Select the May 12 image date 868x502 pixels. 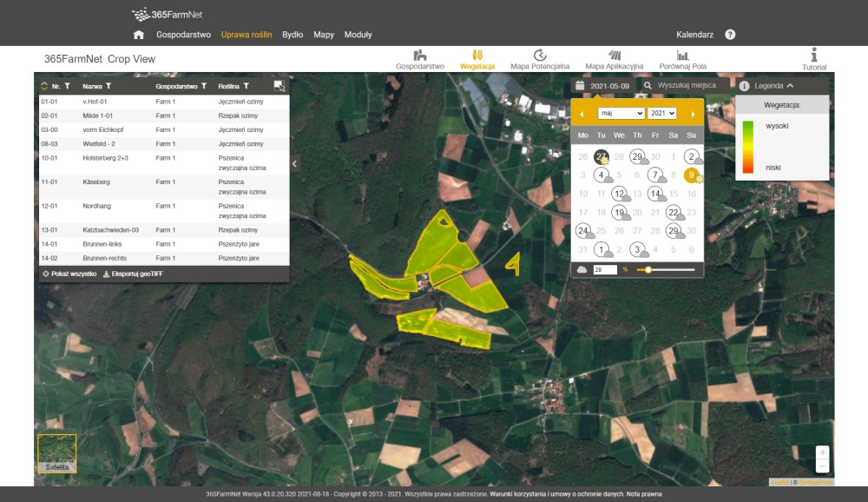(x=620, y=194)
